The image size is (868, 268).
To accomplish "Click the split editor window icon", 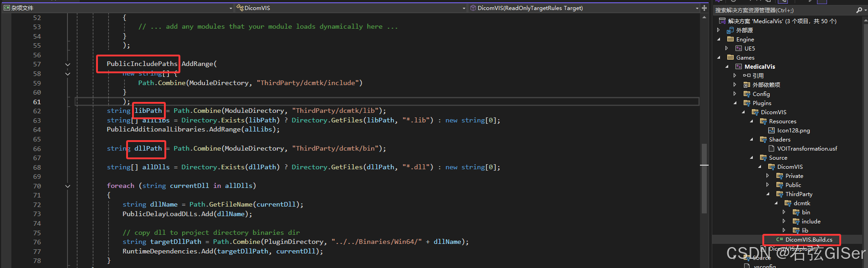I will (x=704, y=8).
